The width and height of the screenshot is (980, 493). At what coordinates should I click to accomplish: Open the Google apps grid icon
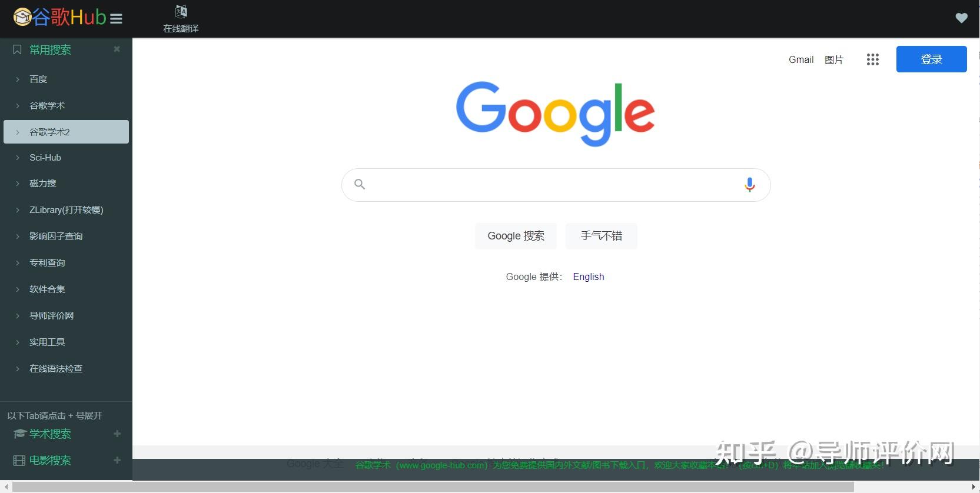tap(872, 59)
